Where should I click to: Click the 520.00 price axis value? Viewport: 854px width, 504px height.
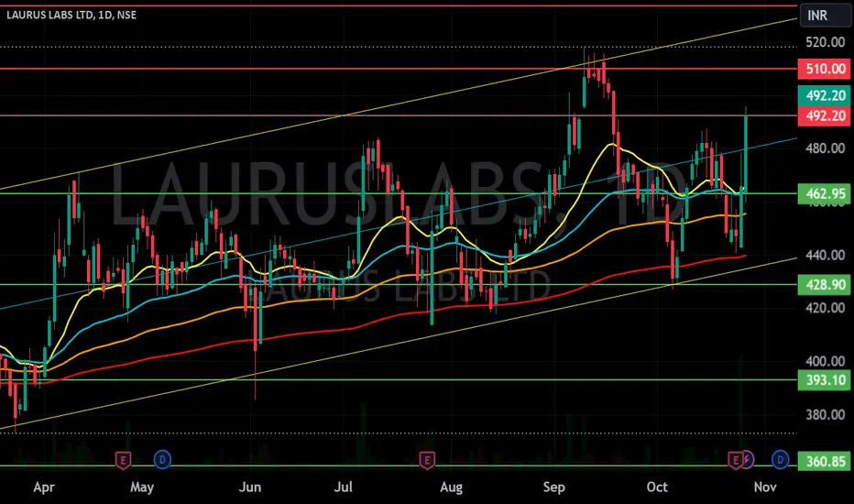pyautogui.click(x=825, y=42)
